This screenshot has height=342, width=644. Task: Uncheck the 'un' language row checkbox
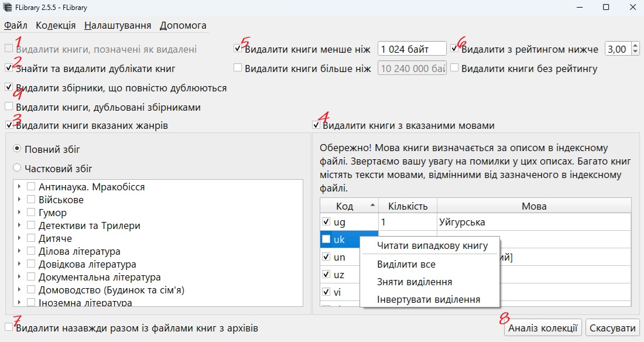(326, 256)
